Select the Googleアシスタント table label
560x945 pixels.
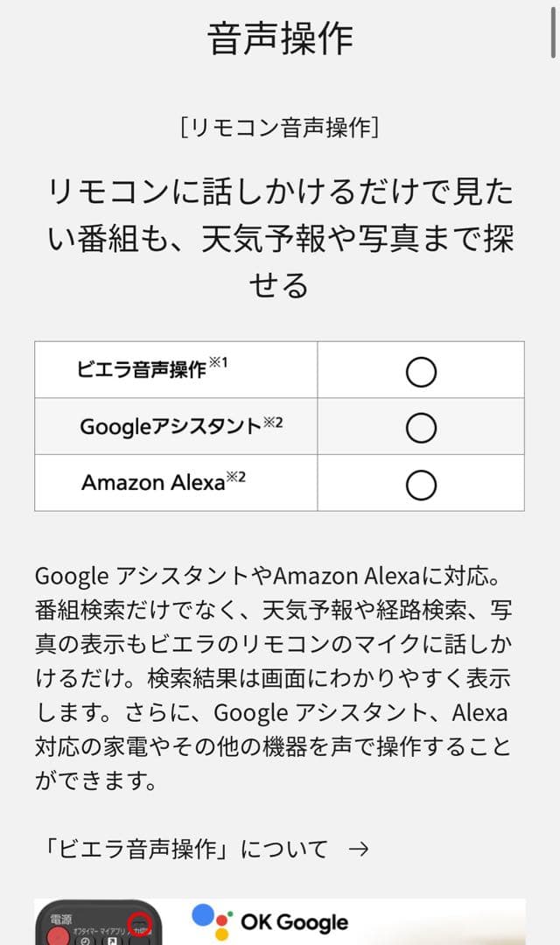coord(171,427)
